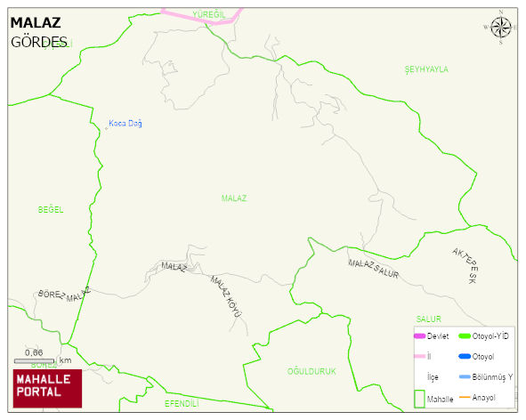This screenshot has height=420, width=526.
Task: Click the Otoyol blue legend swatch
Action: (x=465, y=356)
